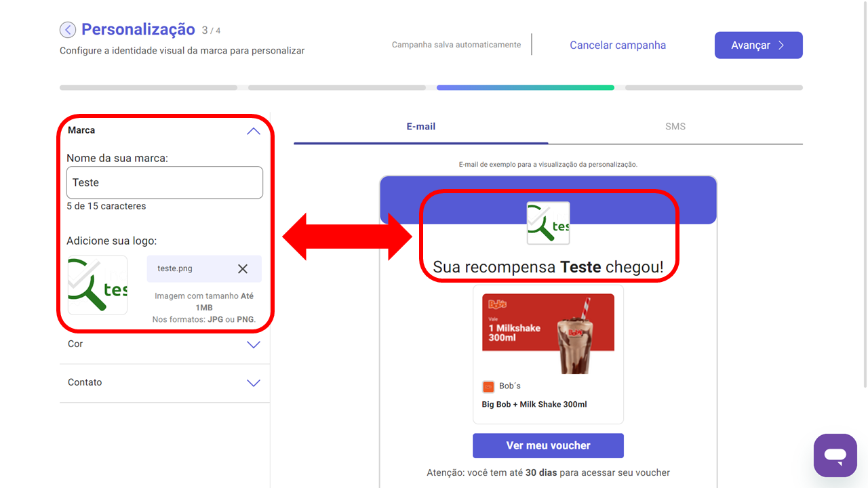Remove the uploaded teste.png file

243,269
